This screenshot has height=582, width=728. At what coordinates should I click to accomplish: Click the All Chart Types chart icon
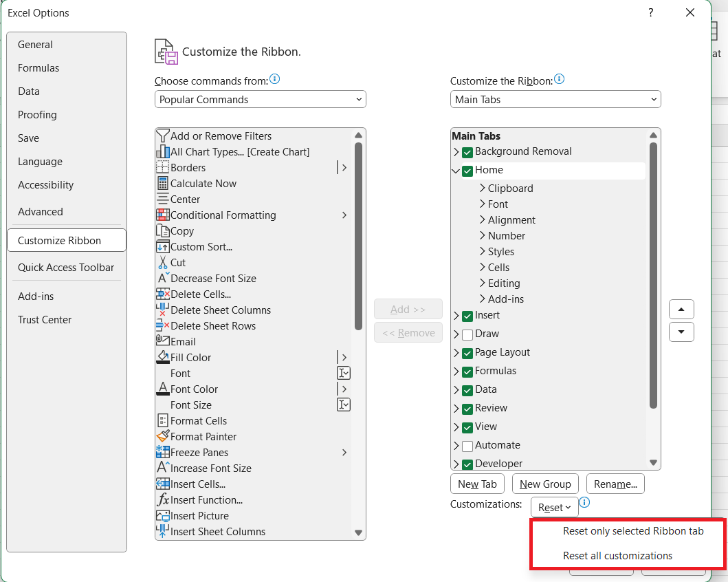(x=162, y=151)
